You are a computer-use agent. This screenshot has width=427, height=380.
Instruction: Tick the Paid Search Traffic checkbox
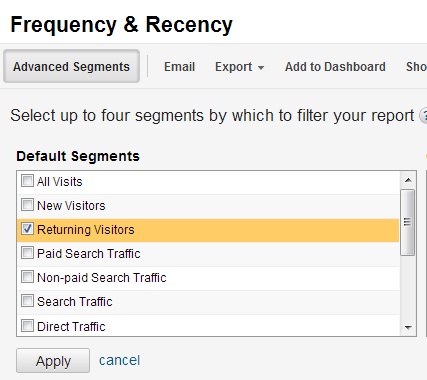27,253
